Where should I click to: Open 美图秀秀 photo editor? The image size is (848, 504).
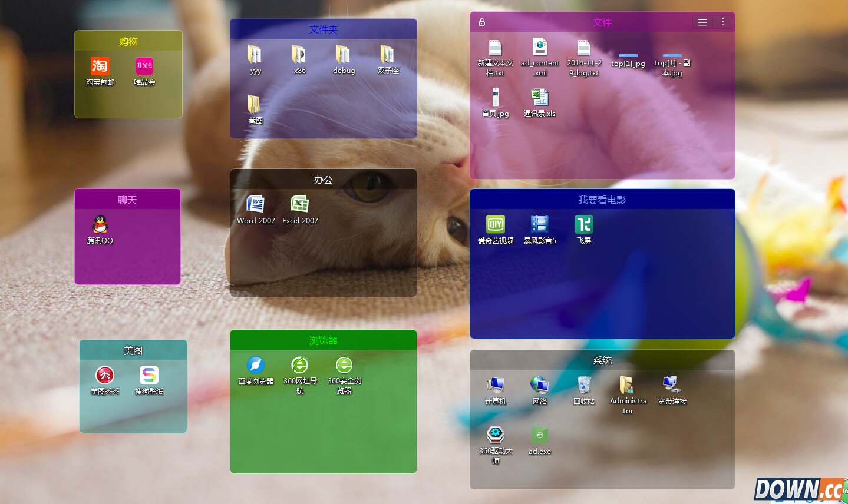105,375
